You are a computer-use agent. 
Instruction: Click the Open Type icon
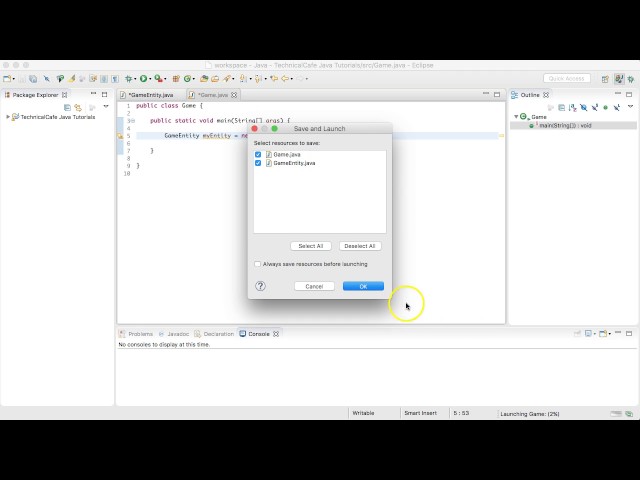(x=204, y=79)
